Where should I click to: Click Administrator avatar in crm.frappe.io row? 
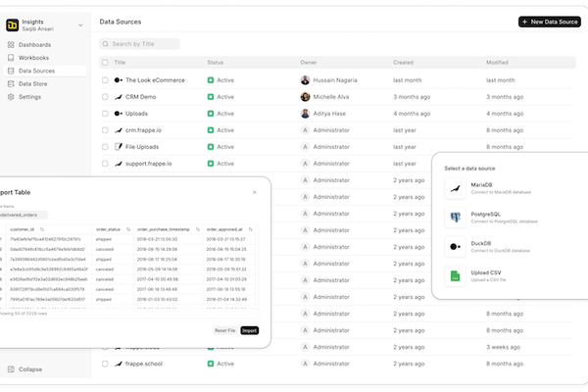pos(305,130)
